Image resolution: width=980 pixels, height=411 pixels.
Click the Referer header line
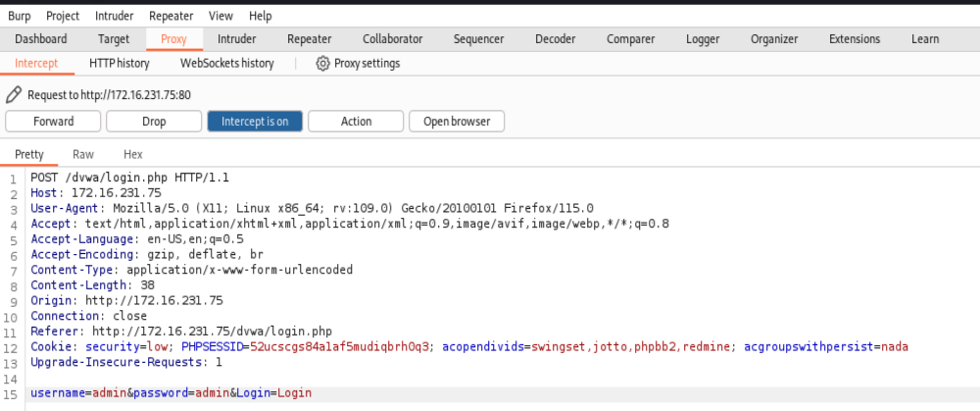coord(181,331)
